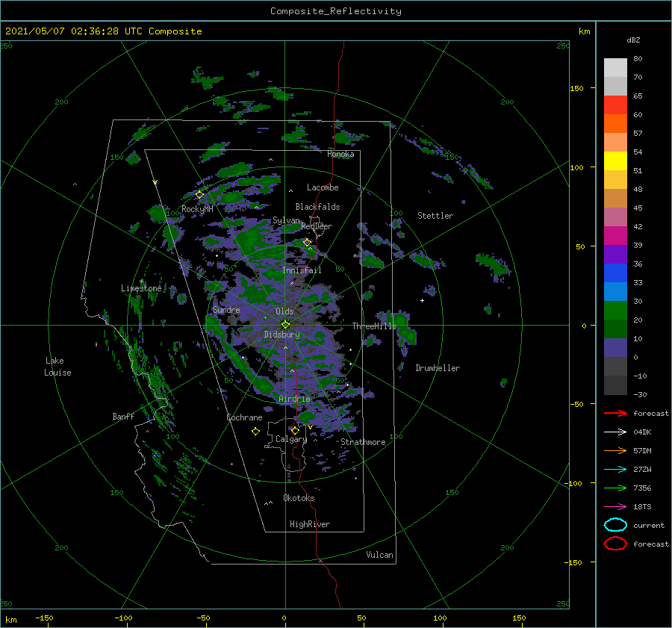
Task: Click the red forecast ellipse in legend
Action: coord(615,544)
